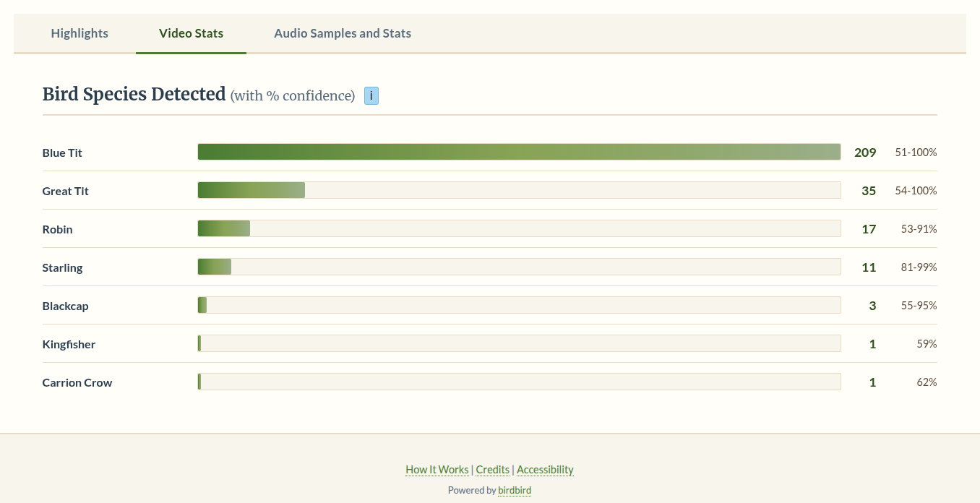
Task: Click the 51-100% confidence range
Action: coord(916,152)
